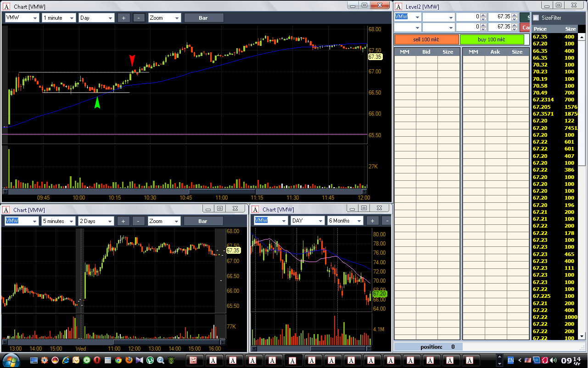Screen dimensions: 588x368
Task: Click the volume icon in system tray
Action: coord(553,360)
